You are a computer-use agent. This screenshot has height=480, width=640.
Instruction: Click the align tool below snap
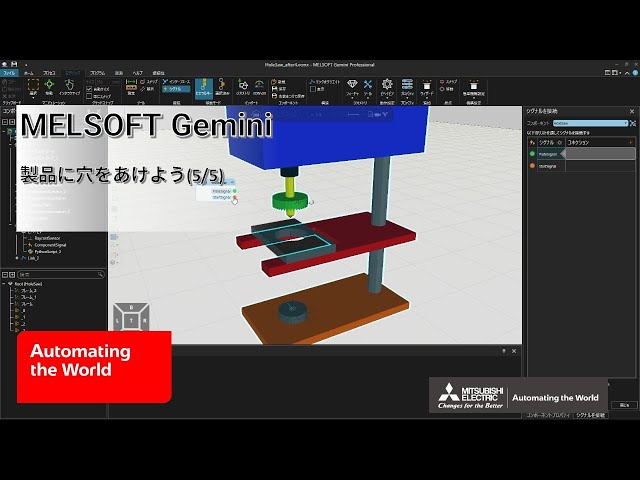coord(148,89)
